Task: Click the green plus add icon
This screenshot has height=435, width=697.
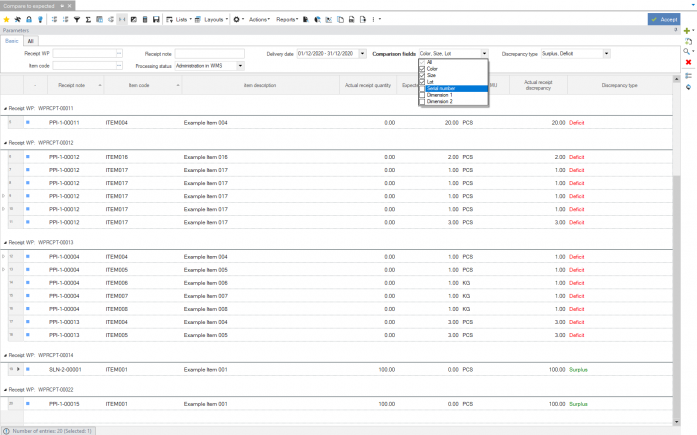Action: pyautogui.click(x=687, y=31)
